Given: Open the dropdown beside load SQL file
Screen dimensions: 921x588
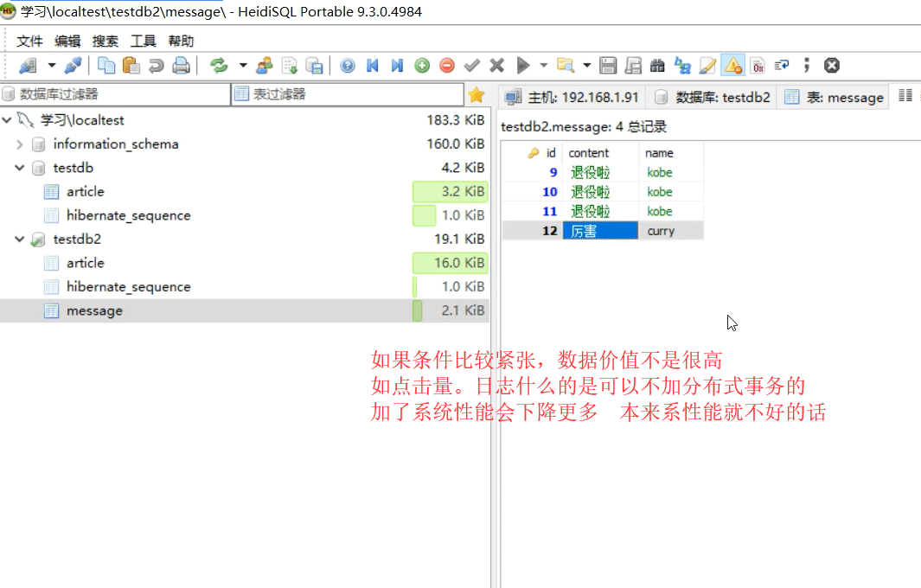Looking at the screenshot, I should 587,65.
